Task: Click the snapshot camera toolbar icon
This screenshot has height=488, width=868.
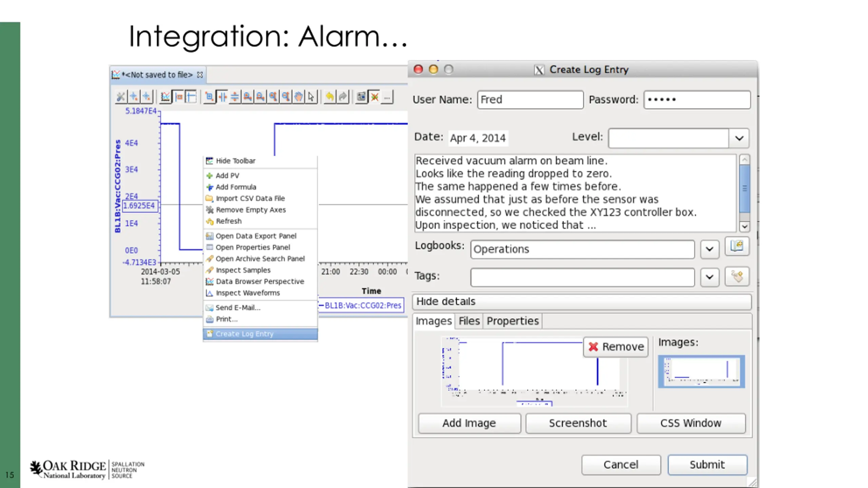Action: click(x=361, y=97)
